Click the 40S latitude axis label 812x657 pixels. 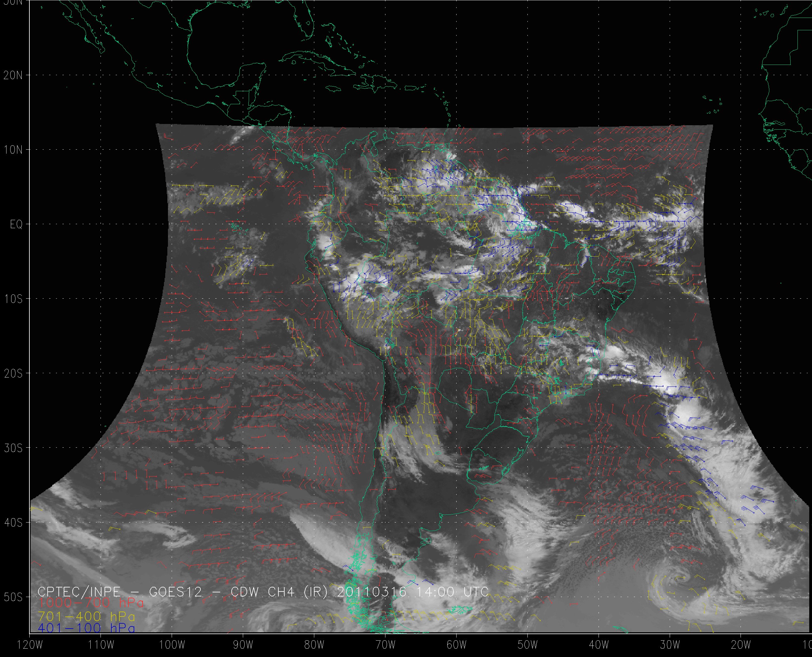click(13, 523)
